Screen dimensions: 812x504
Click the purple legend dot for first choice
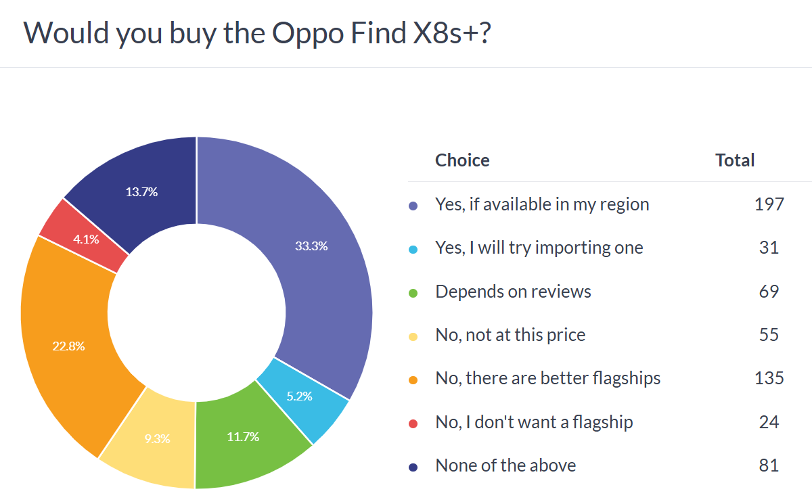414,205
